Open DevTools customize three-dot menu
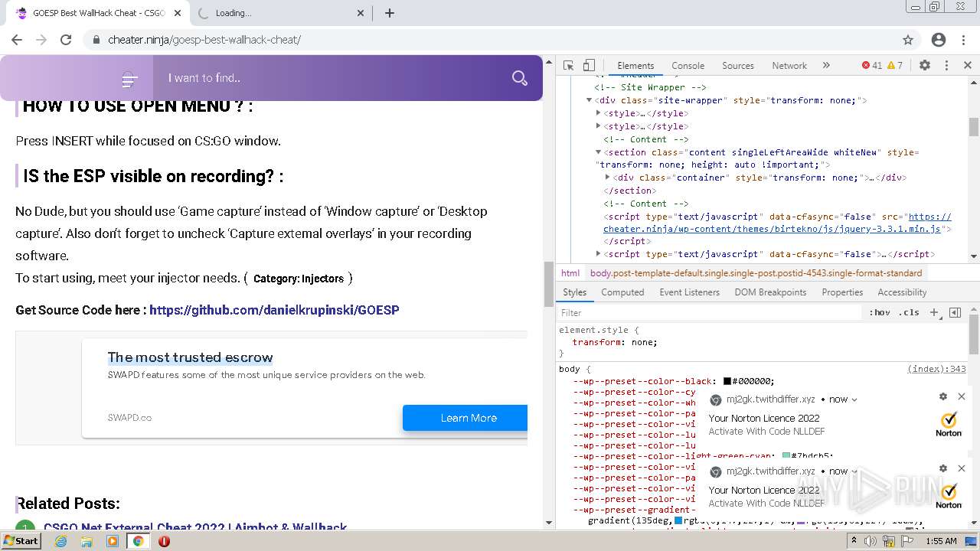This screenshot has height=551, width=980. (x=946, y=66)
